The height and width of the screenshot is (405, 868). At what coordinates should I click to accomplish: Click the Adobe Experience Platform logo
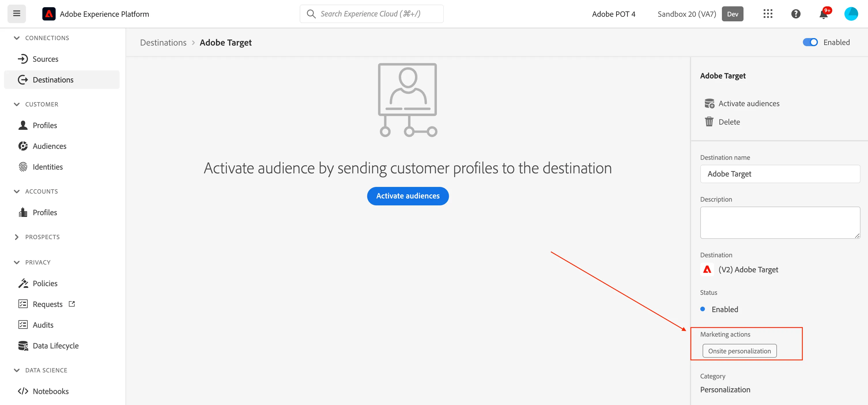tap(49, 14)
